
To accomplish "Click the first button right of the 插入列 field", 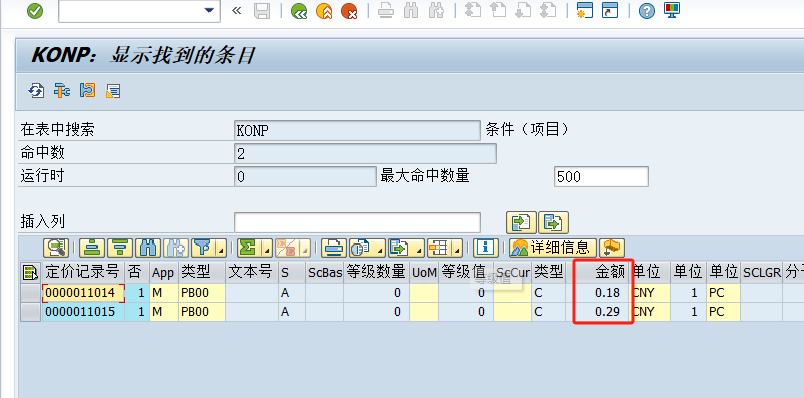I will point(521,222).
